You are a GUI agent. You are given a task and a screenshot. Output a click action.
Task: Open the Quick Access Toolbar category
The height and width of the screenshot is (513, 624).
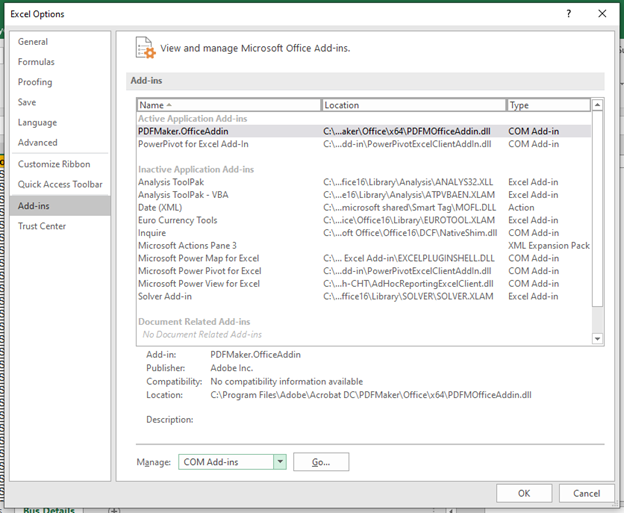point(60,184)
